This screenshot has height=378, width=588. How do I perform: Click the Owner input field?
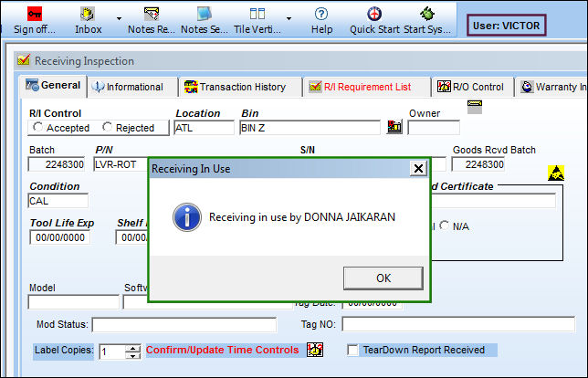[434, 128]
